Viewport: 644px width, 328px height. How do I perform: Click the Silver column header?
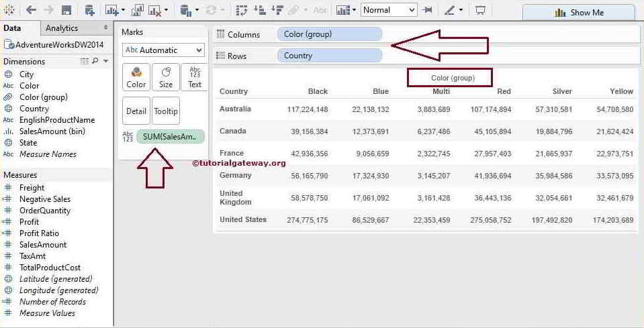click(x=562, y=91)
